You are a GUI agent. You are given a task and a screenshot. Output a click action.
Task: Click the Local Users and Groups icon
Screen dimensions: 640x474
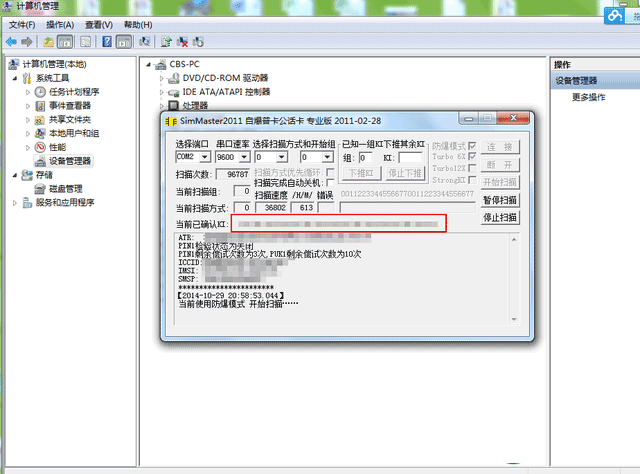tap(40, 134)
